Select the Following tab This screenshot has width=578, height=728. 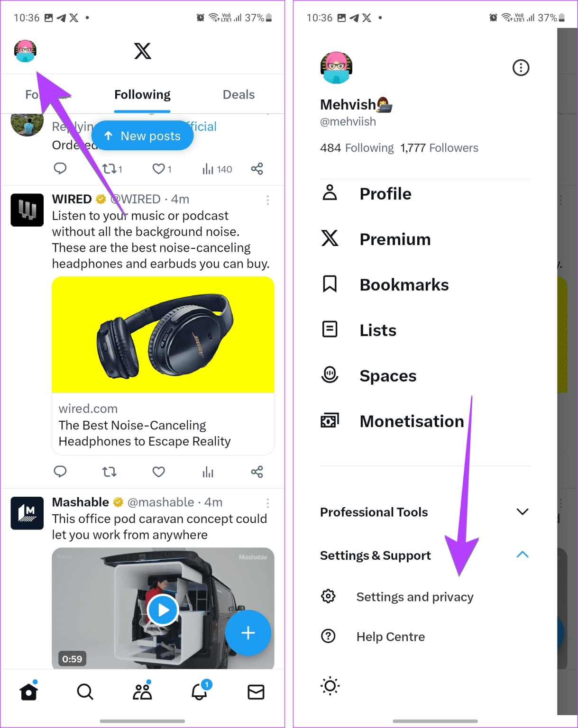[x=142, y=94]
